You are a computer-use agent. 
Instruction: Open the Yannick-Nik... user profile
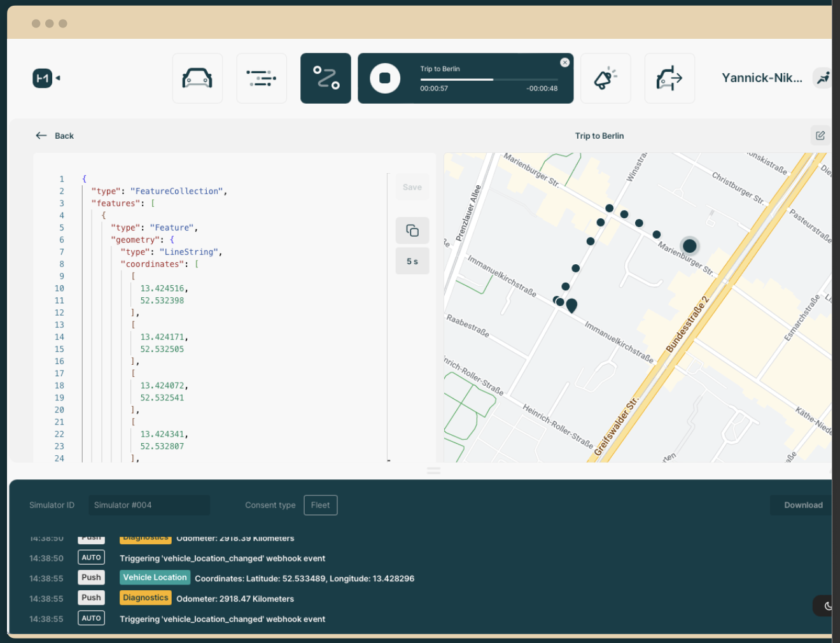762,78
